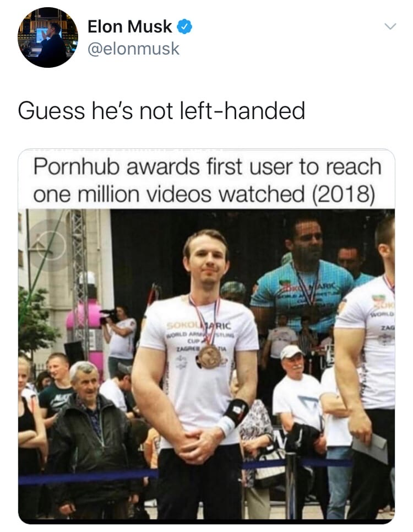Click the Pornhub awards headline caption
Image resolution: width=413 pixels, height=532 pixels.
[x=208, y=180]
